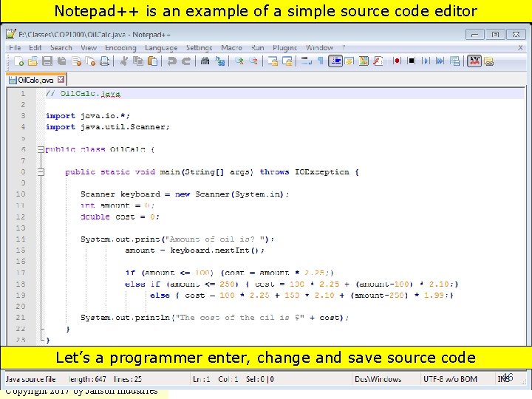Screen dimensions: 532x399
Task: Undo the last edit via the toolbar
Action: (x=171, y=61)
